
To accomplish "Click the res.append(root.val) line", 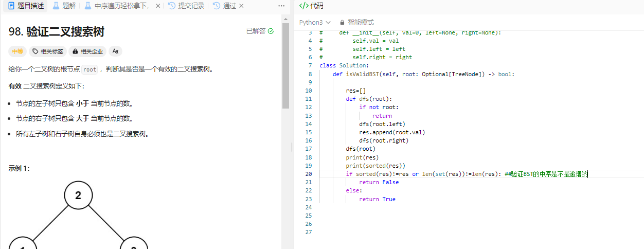I will [x=392, y=132].
